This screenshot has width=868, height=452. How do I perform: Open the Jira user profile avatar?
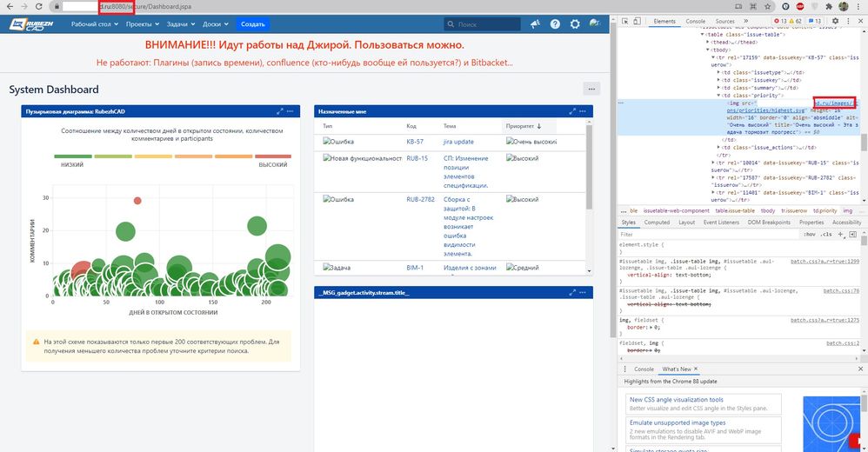(595, 23)
